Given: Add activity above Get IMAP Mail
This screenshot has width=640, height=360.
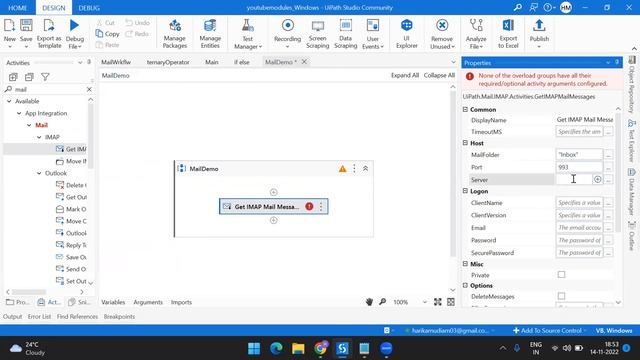Looking at the screenshot, I should (273, 192).
